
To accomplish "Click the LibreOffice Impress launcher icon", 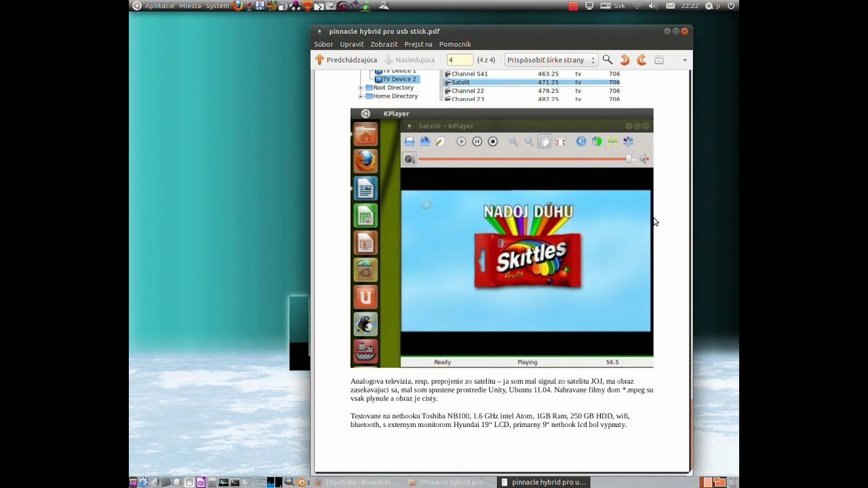I will click(366, 243).
